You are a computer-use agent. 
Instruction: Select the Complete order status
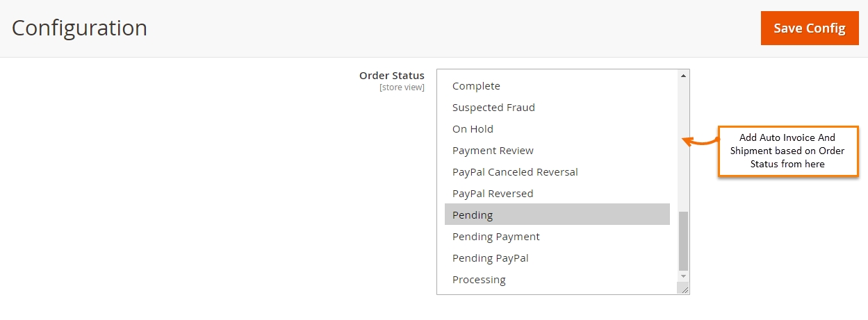[476, 86]
